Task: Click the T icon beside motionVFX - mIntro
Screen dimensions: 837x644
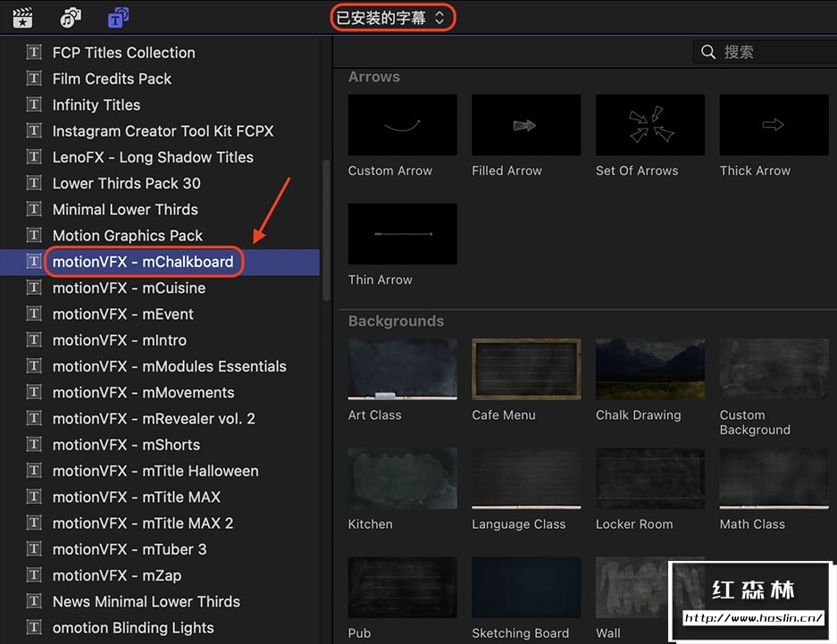Action: (34, 340)
